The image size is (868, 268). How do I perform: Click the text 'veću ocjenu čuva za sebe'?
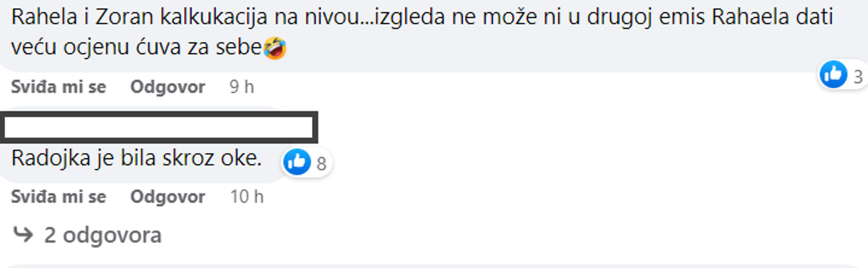click(x=137, y=47)
